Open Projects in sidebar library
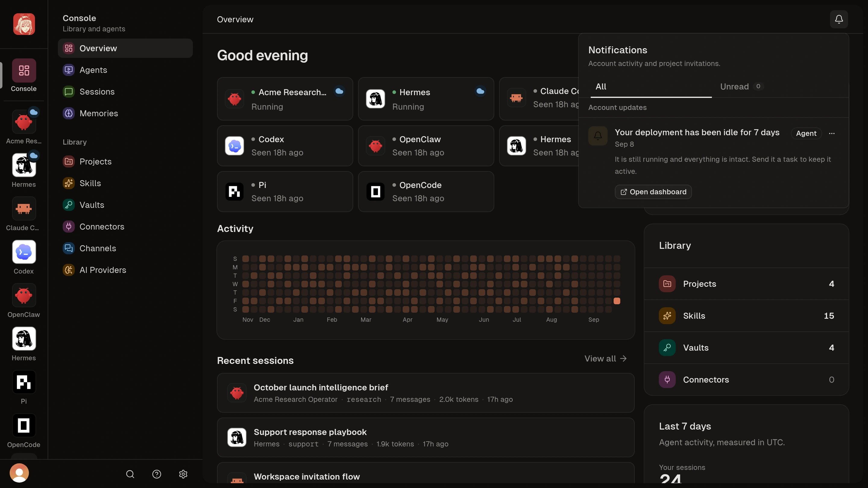868x488 pixels. (x=125, y=162)
